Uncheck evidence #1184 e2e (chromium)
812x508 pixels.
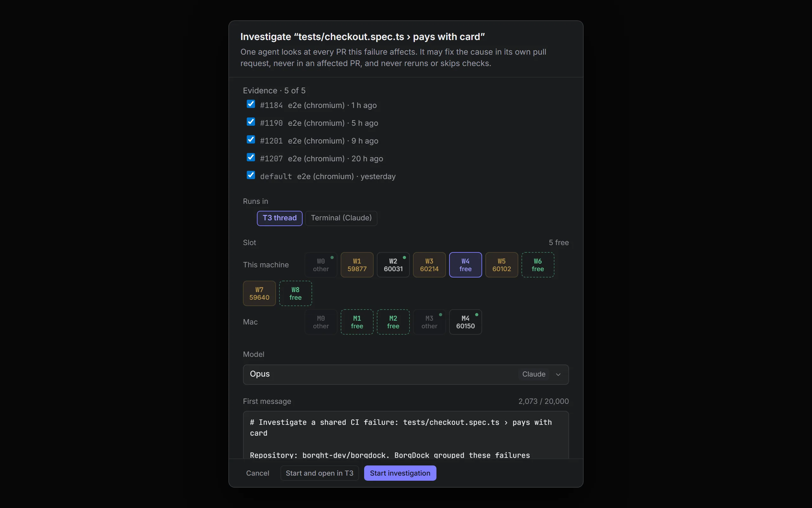coord(251,104)
